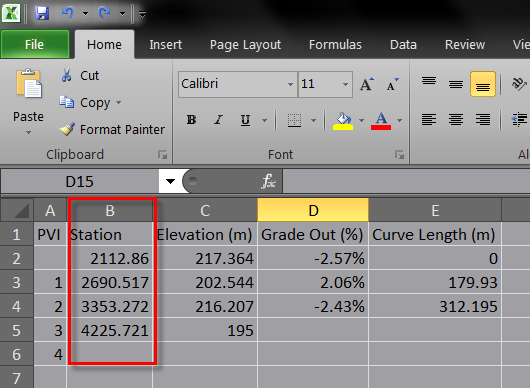This screenshot has height=388, width=530.
Task: Set Middle Align vertical alignment
Action: click(456, 83)
